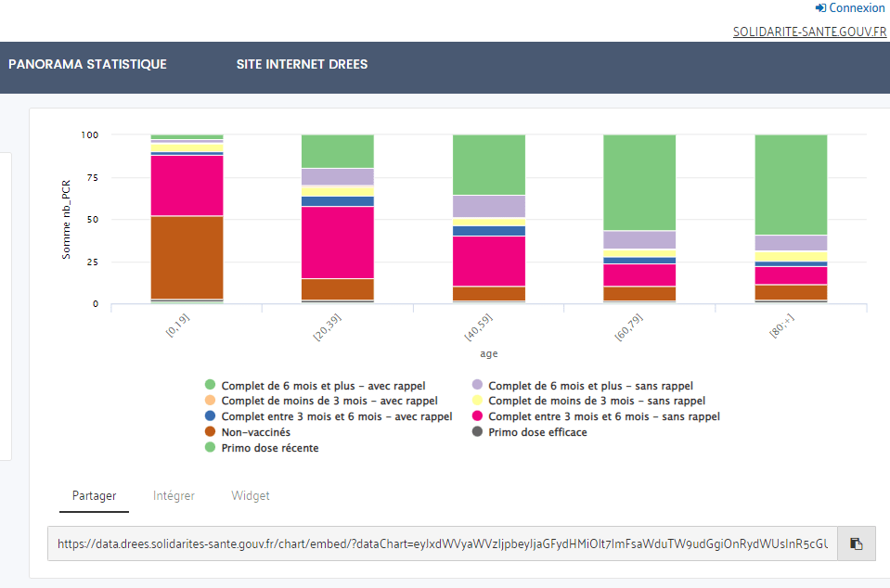The image size is (890, 588).
Task: Click the Connexion login icon
Action: pos(820,8)
